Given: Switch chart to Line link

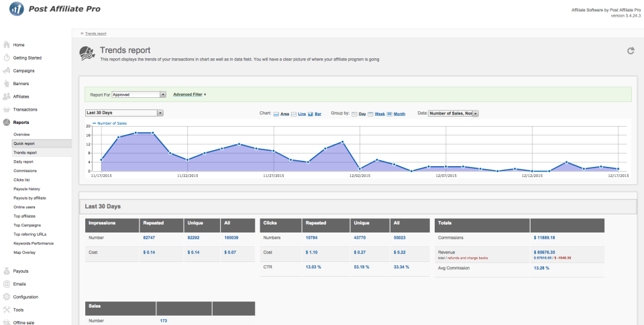Looking at the screenshot, I should (302, 114).
